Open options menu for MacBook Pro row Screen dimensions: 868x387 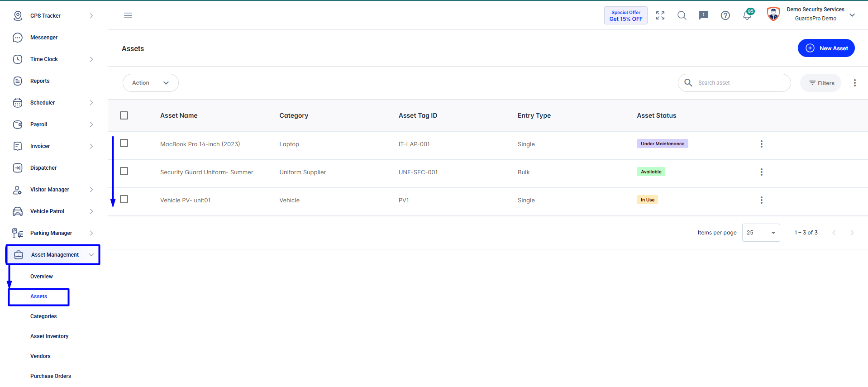tap(762, 144)
